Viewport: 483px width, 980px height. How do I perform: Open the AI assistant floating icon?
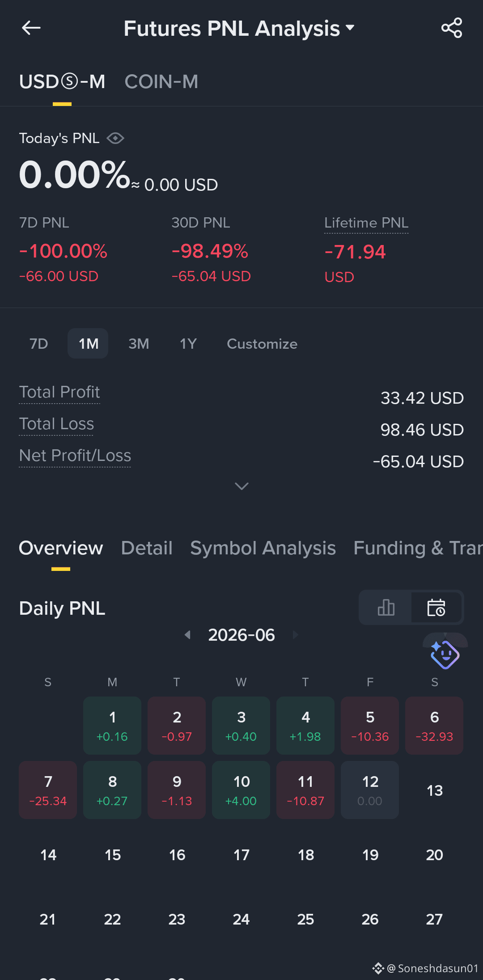445,654
